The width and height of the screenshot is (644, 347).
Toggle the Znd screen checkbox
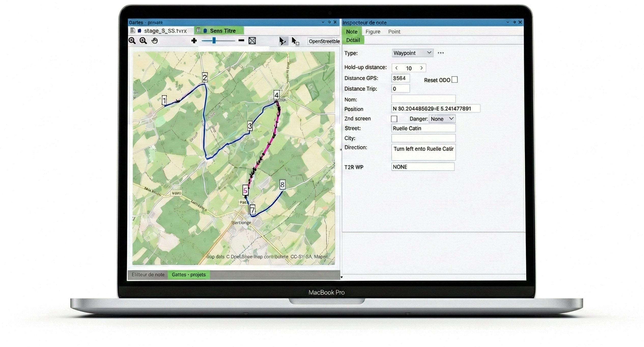[394, 119]
